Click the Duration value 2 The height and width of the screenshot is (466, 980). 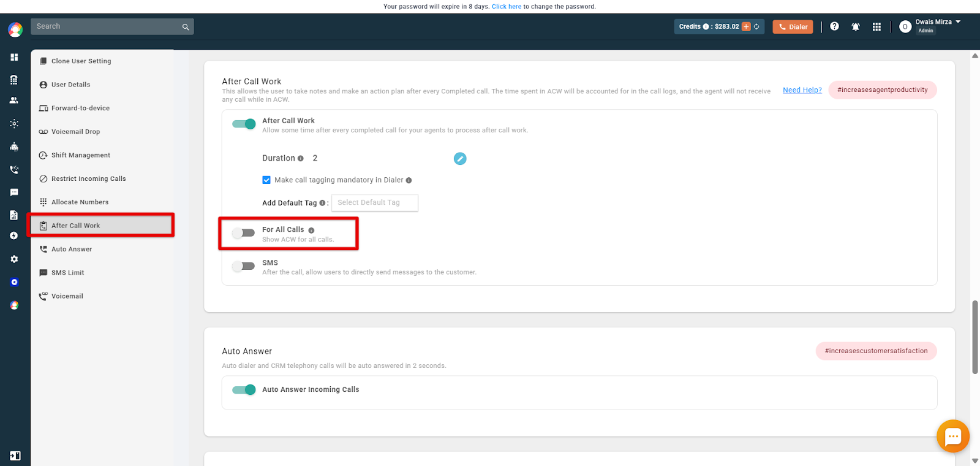(315, 158)
